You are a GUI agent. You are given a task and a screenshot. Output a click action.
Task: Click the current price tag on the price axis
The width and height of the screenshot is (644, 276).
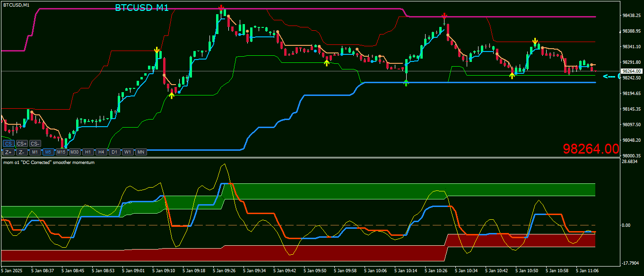point(632,71)
